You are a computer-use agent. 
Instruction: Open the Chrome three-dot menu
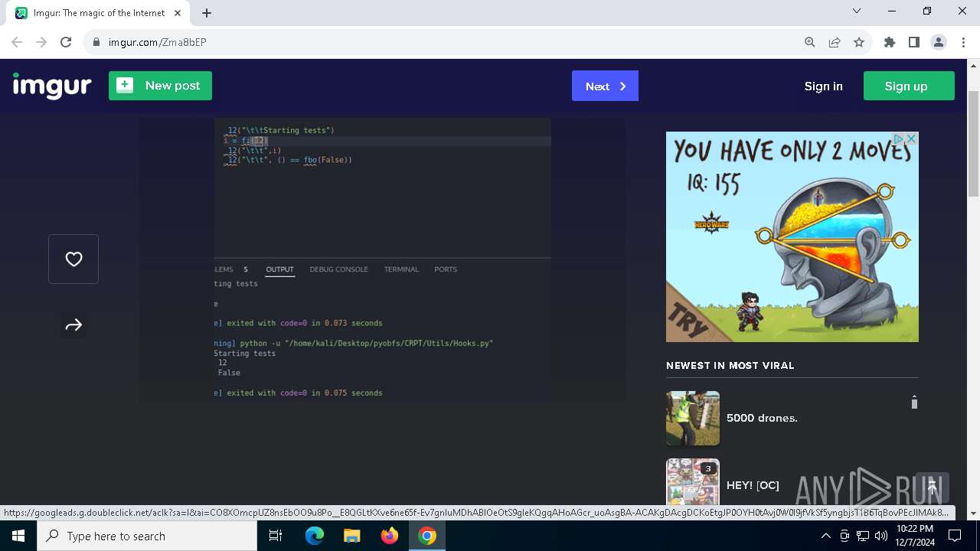963,42
